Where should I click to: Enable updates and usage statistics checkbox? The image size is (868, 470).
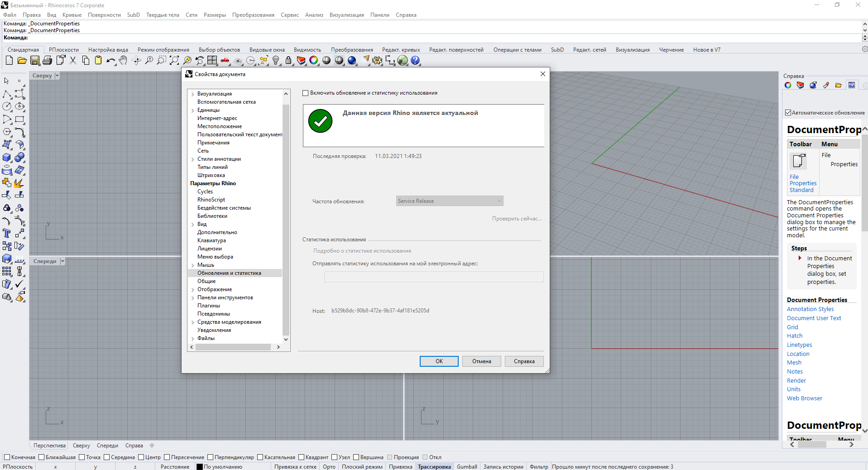pos(306,93)
